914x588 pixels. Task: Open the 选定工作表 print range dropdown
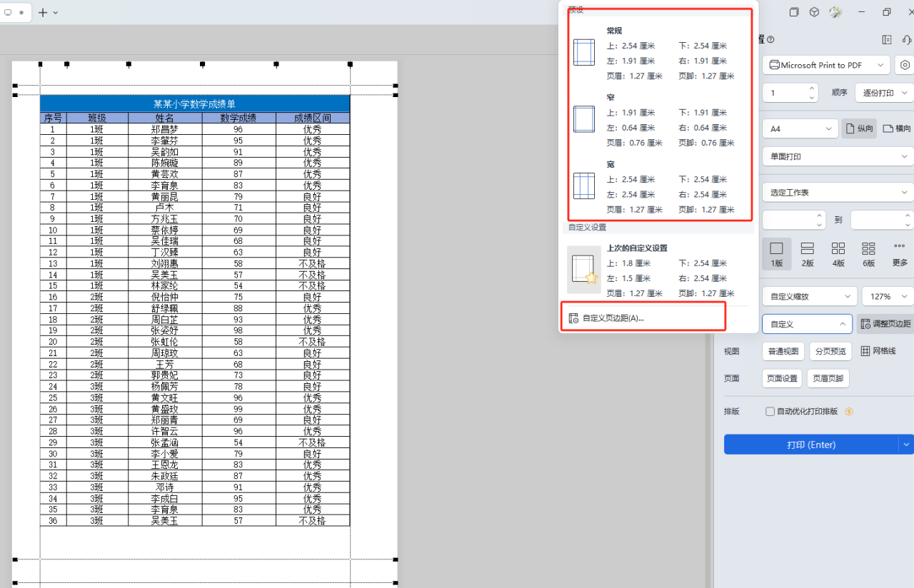click(838, 193)
